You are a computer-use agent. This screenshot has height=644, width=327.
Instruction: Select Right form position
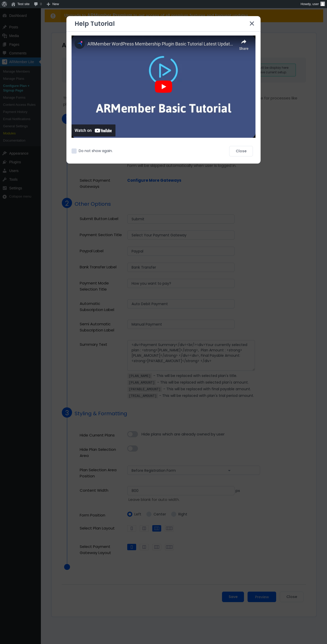(174, 514)
